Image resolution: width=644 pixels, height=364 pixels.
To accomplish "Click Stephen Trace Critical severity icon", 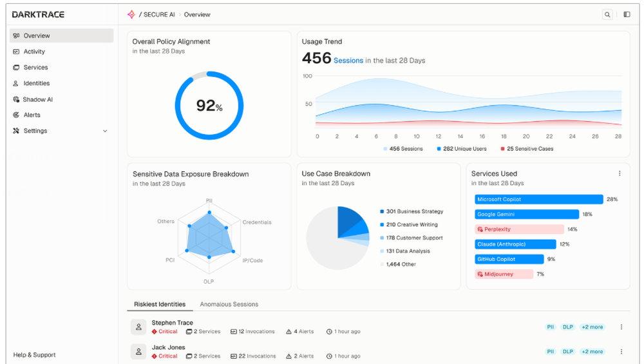I will (155, 332).
